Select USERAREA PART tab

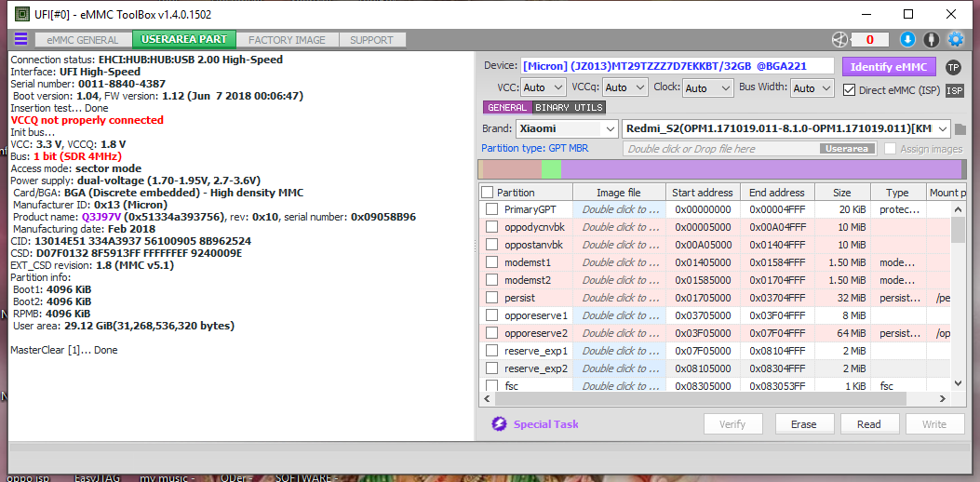click(x=184, y=39)
